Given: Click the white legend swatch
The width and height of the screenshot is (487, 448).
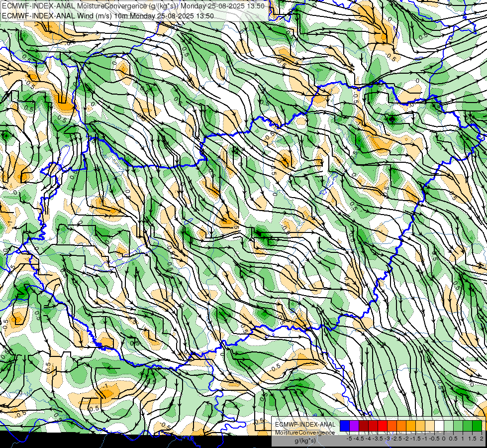Looking at the screenshot, I should coord(439,426).
